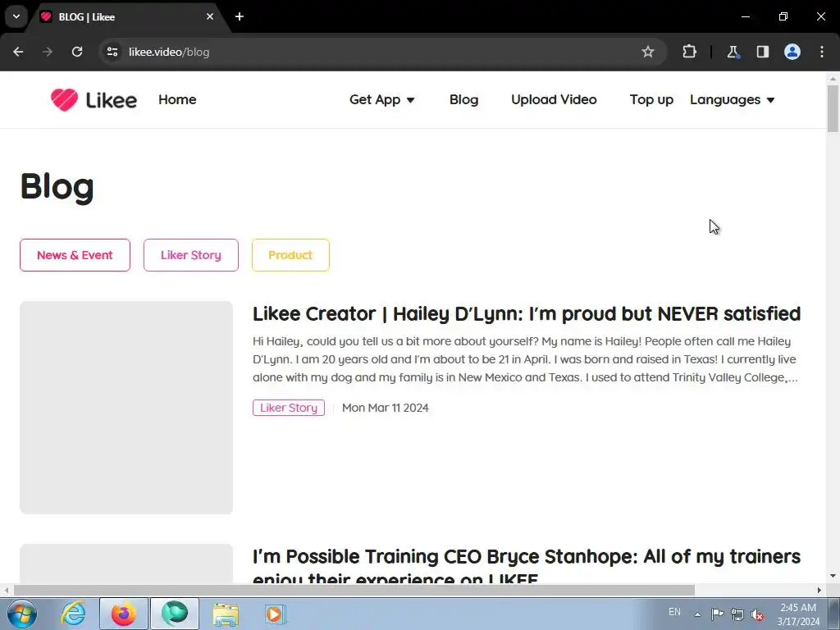Click the EN language indicator
Image resolution: width=840 pixels, height=630 pixels.
pyautogui.click(x=674, y=612)
